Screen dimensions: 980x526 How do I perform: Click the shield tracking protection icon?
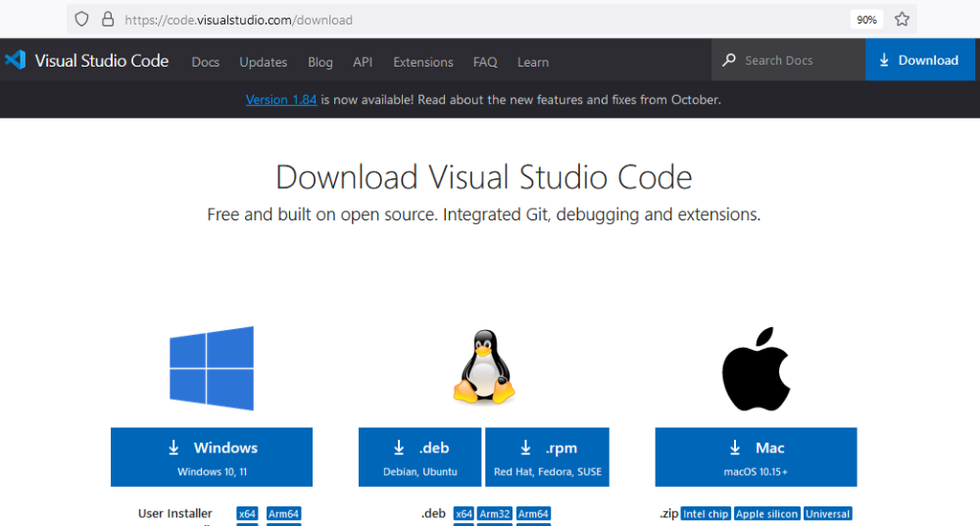point(82,20)
